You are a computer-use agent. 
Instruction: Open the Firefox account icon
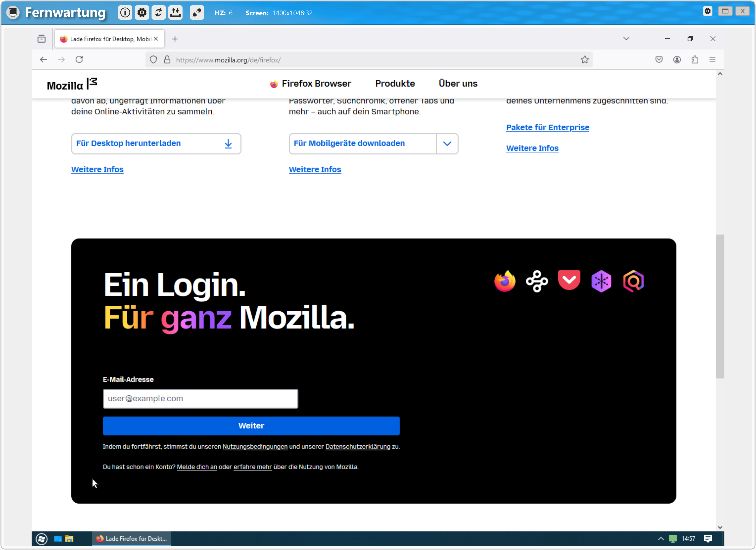pyautogui.click(x=677, y=60)
